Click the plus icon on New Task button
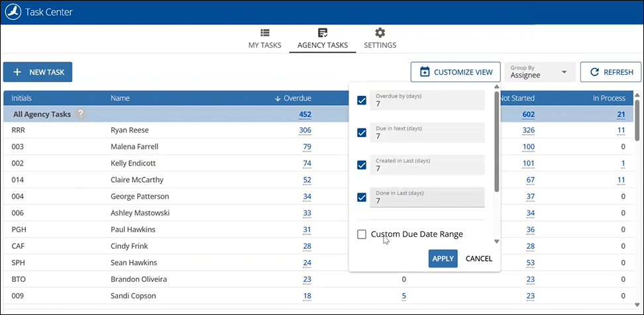The width and height of the screenshot is (644, 315). point(17,72)
